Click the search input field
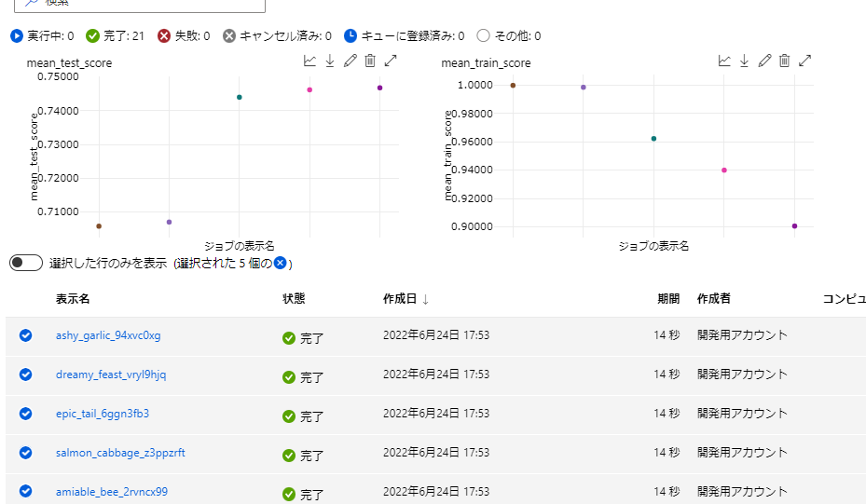The height and width of the screenshot is (504, 866). point(140,5)
